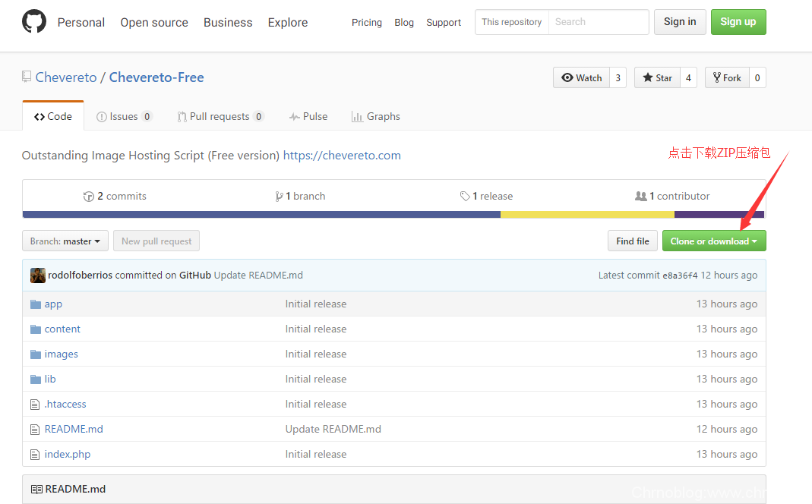Watch the Chevereto-Free repository

(582, 77)
